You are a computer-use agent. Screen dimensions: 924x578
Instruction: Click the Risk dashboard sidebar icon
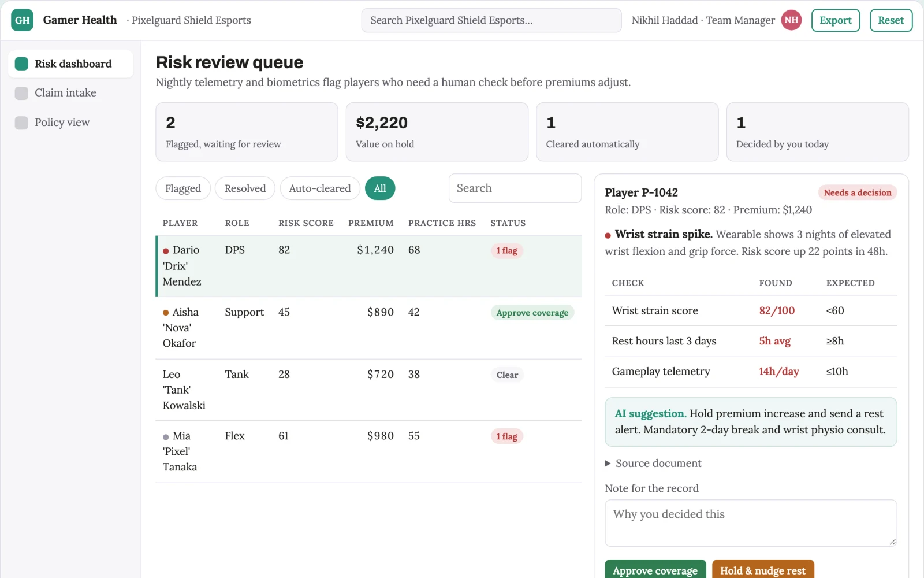pos(21,64)
